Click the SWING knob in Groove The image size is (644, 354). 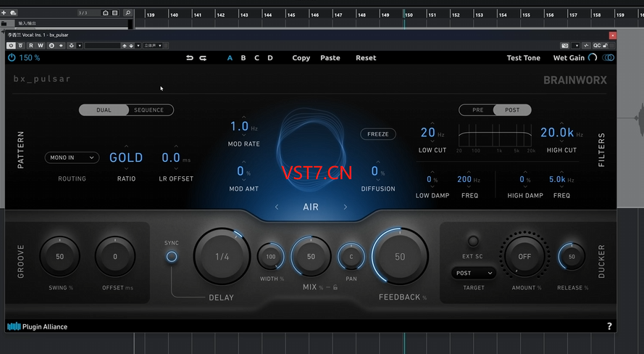coord(60,257)
